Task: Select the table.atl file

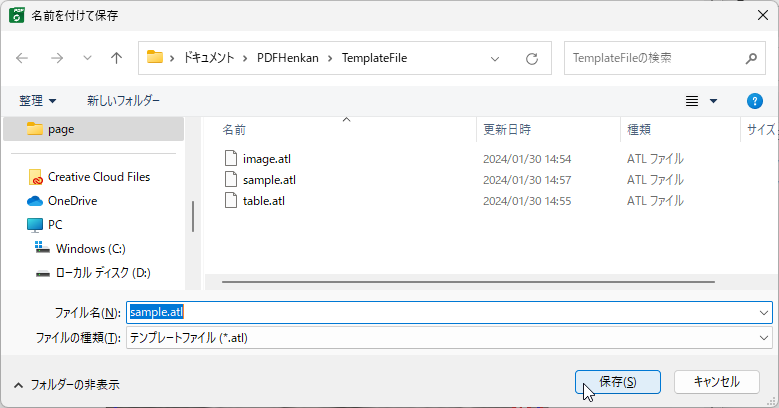Action: coord(264,201)
